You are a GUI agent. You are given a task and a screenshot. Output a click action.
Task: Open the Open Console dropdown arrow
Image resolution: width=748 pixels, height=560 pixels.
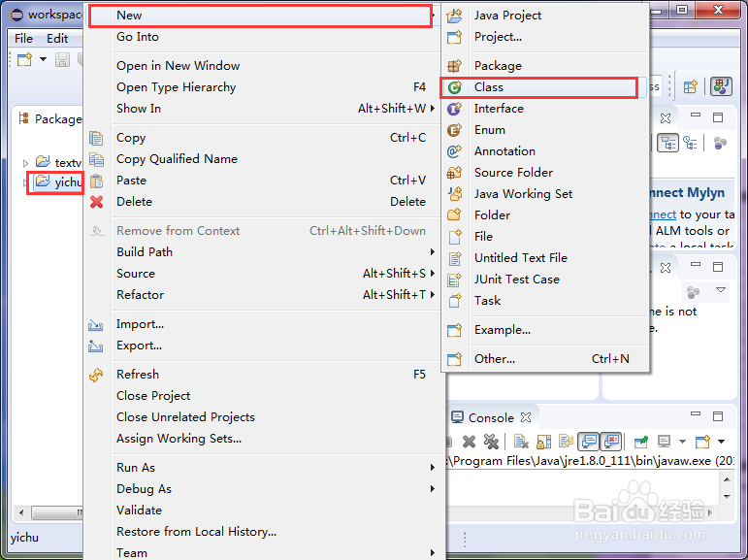[721, 442]
